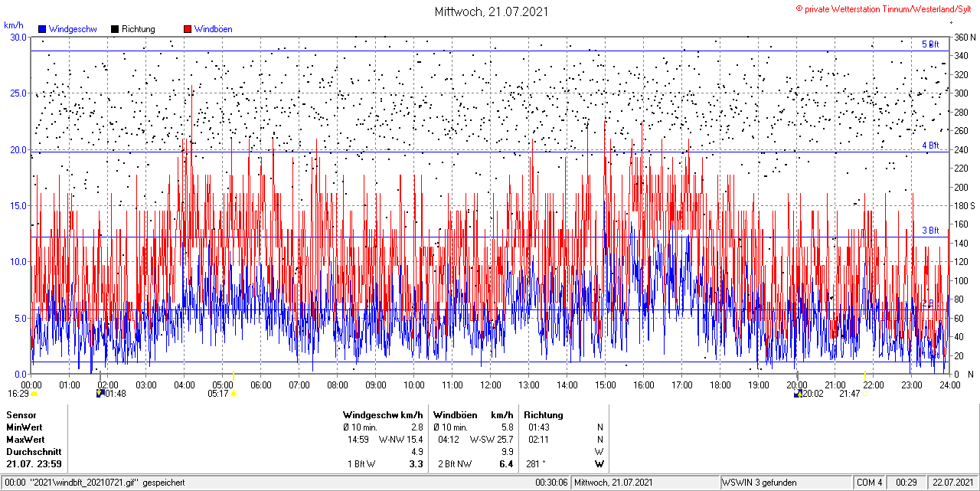The width and height of the screenshot is (980, 491).
Task: Click the current wind speed 3.3
Action: 416,464
